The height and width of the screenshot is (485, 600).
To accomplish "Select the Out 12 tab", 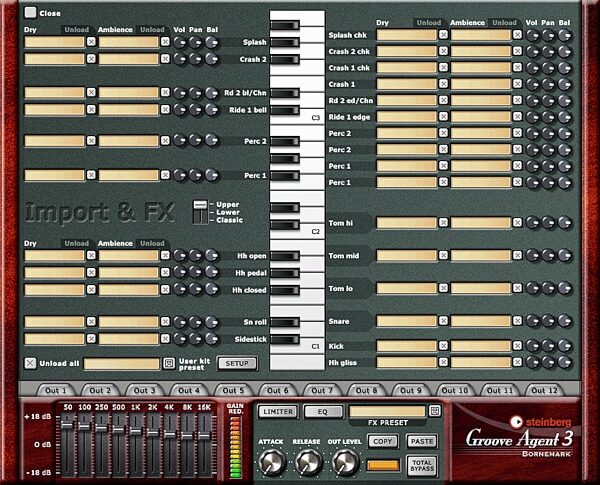I will pos(544,390).
